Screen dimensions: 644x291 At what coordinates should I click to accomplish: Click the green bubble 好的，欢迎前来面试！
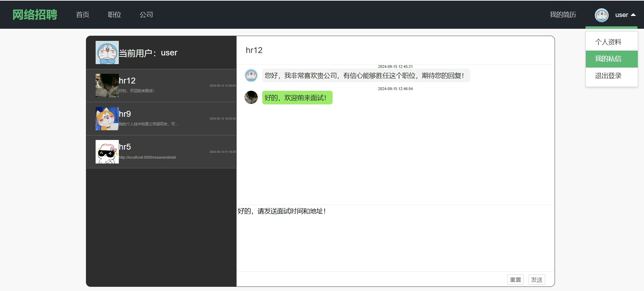tap(297, 97)
